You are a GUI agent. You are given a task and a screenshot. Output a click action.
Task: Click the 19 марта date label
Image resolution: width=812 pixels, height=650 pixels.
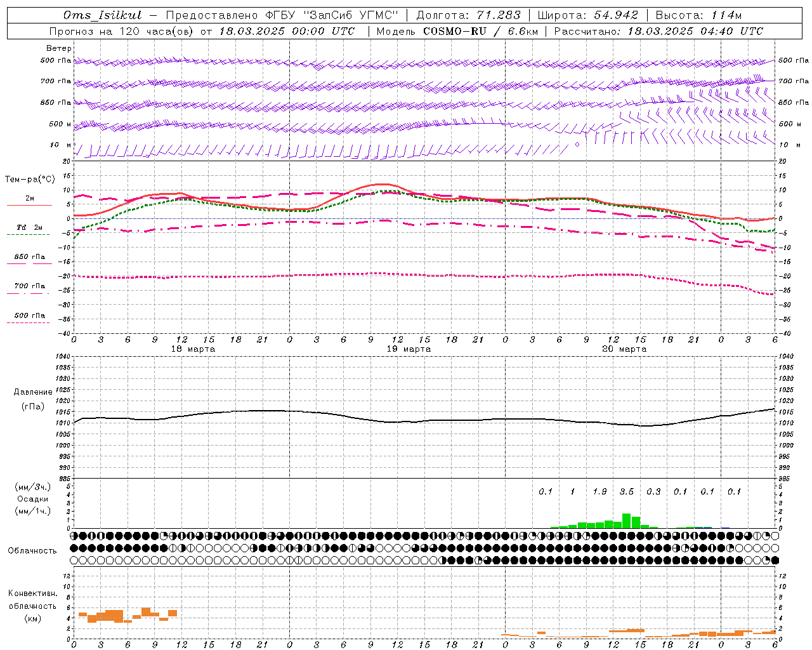[x=409, y=349]
